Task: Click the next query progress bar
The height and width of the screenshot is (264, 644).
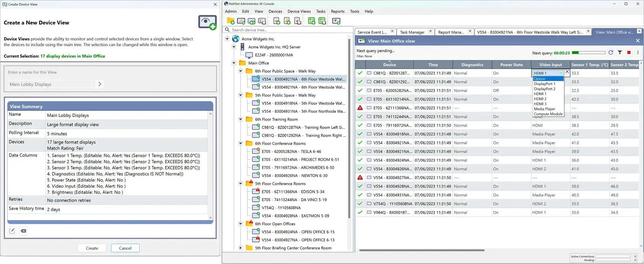Action: [588, 53]
